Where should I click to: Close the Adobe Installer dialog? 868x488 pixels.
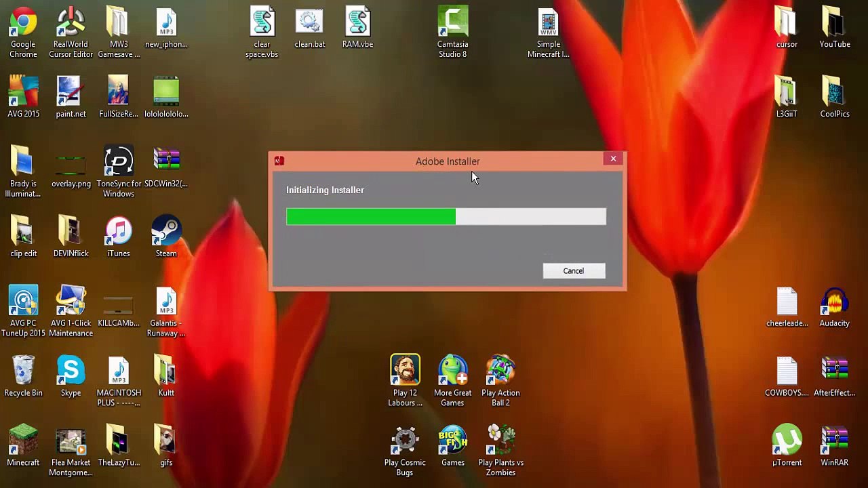click(x=613, y=159)
